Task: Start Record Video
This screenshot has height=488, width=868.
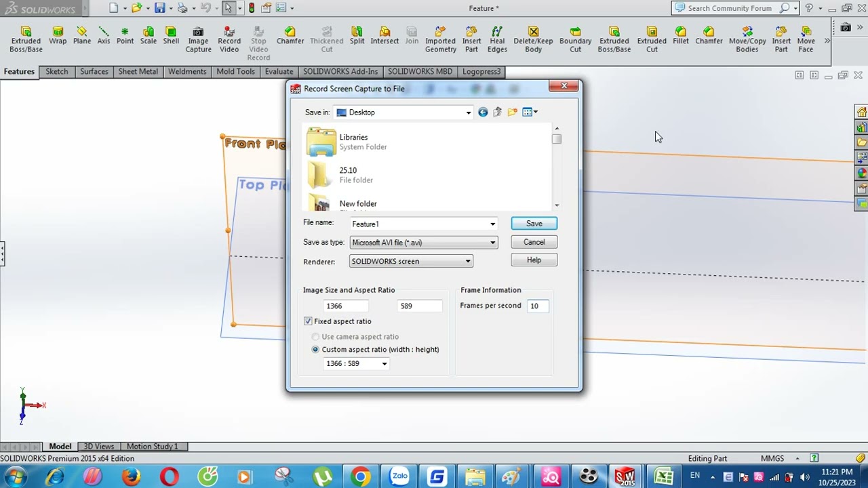Action: coord(229,40)
